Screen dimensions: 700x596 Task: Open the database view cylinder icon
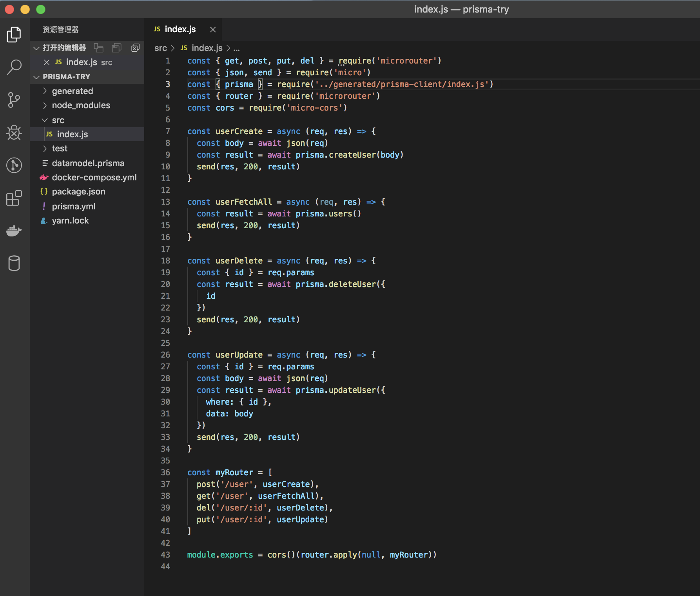(x=14, y=263)
